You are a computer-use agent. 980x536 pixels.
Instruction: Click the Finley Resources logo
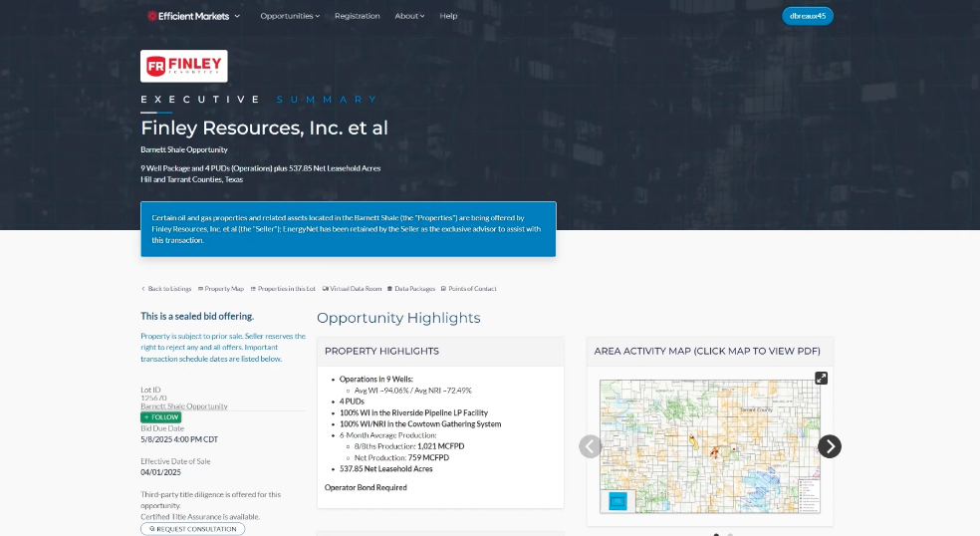point(183,67)
